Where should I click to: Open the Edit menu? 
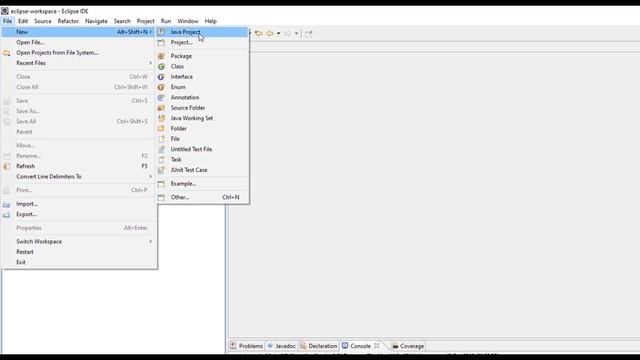pyautogui.click(x=23, y=21)
